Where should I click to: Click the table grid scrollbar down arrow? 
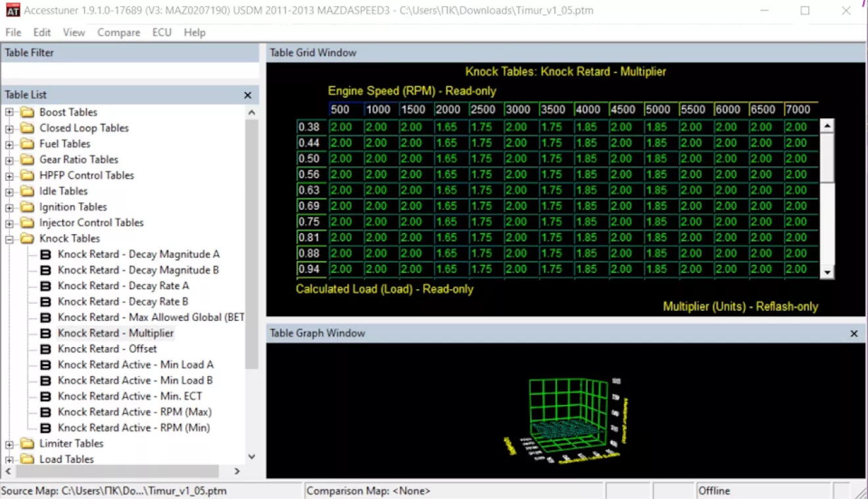(x=828, y=272)
